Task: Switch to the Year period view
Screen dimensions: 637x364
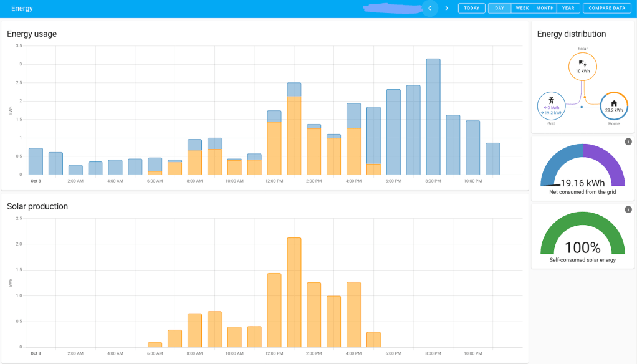Action: tap(568, 8)
